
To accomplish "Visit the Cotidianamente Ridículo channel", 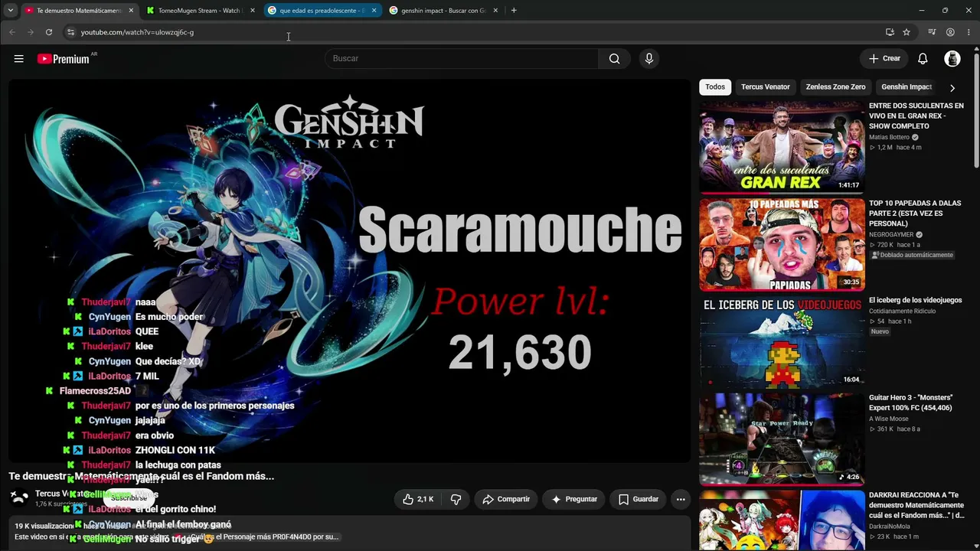I will click(x=902, y=311).
